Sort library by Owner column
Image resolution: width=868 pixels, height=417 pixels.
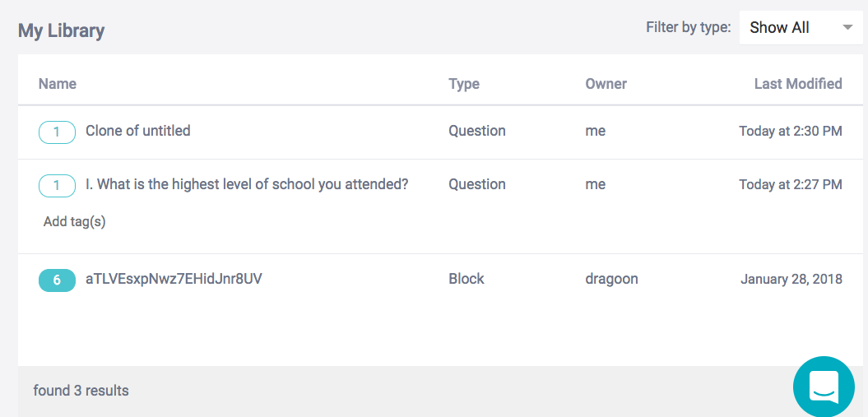point(606,84)
